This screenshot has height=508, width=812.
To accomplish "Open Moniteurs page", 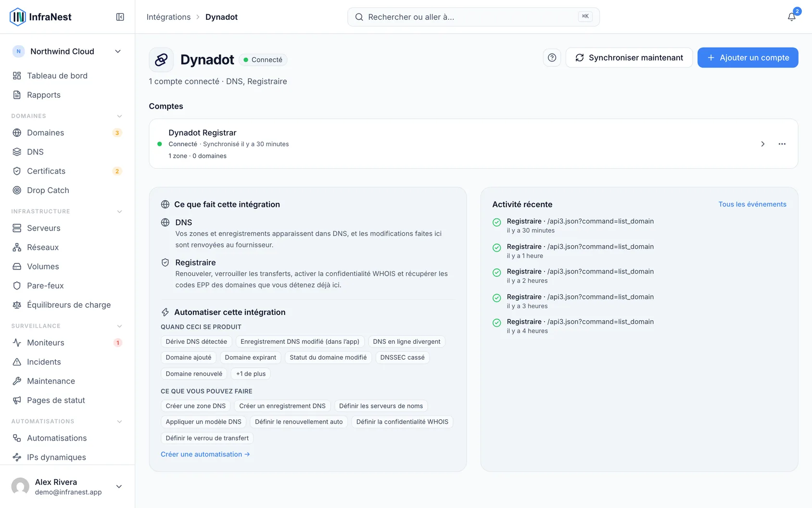I will (x=67, y=343).
